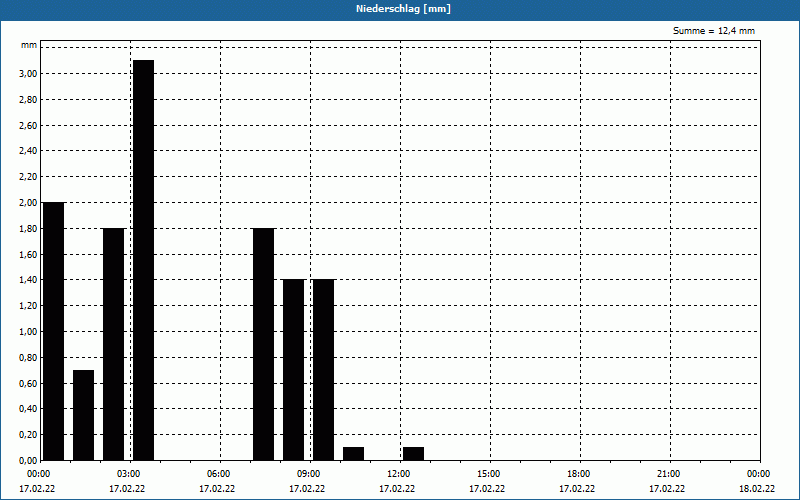Select the 1,60 y-axis value

28,255
